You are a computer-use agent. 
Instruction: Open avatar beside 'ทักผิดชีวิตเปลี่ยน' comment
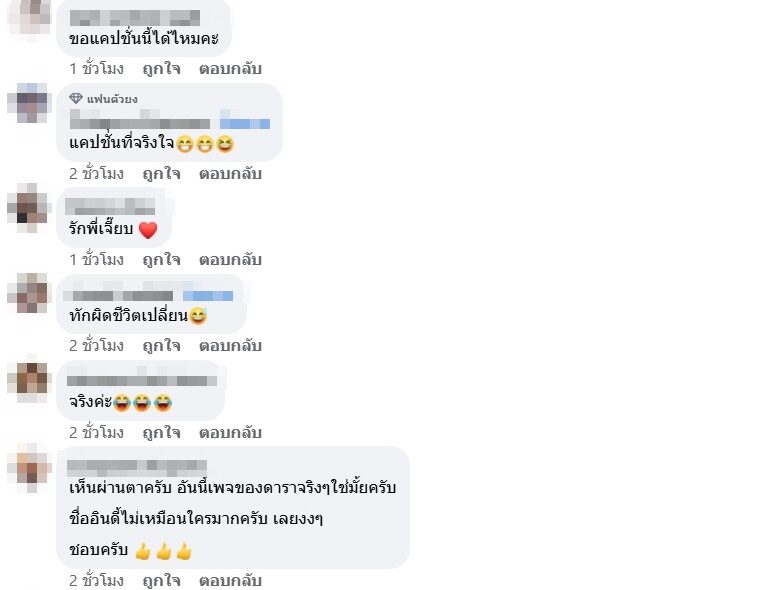point(29,293)
